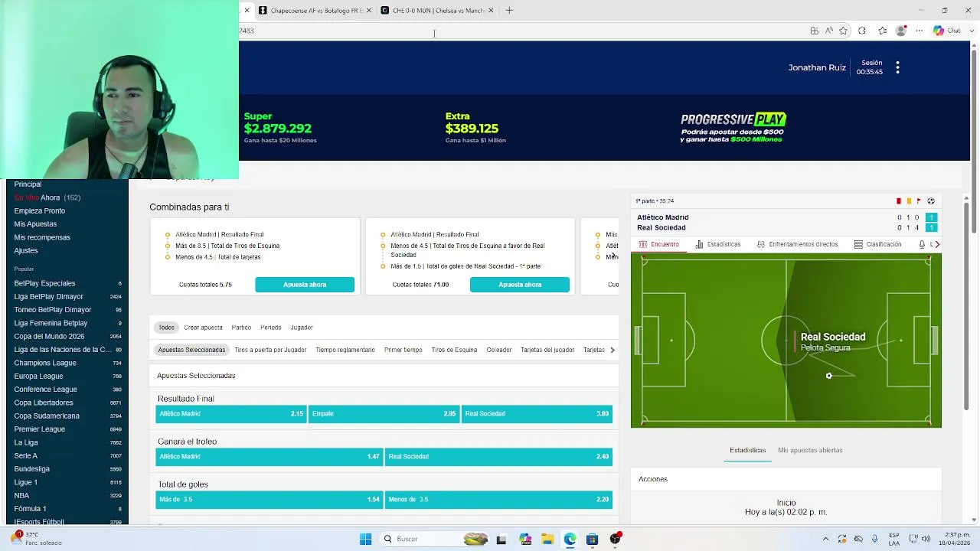Open File Explorer from taskbar
Screen dimensions: 980x551
coord(547,539)
